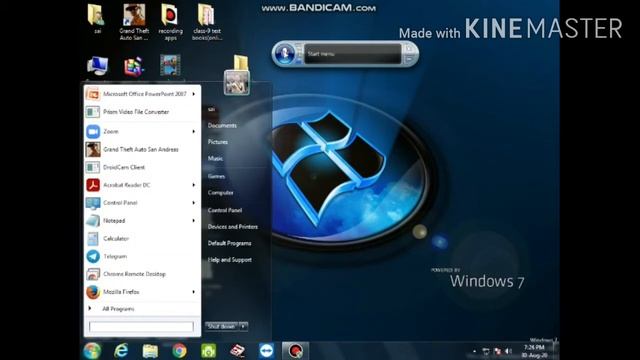Open Control Panel entry with icon in programs list

[x=142, y=203]
